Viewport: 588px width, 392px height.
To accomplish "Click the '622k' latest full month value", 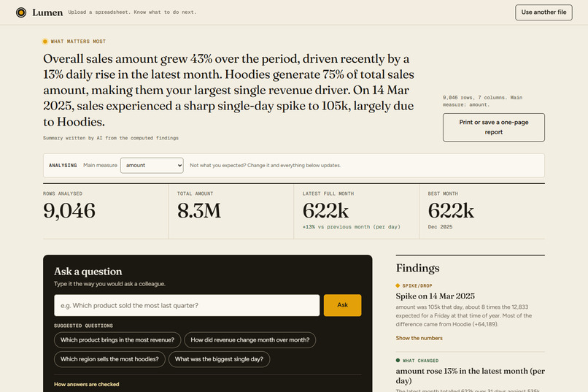I will (325, 210).
